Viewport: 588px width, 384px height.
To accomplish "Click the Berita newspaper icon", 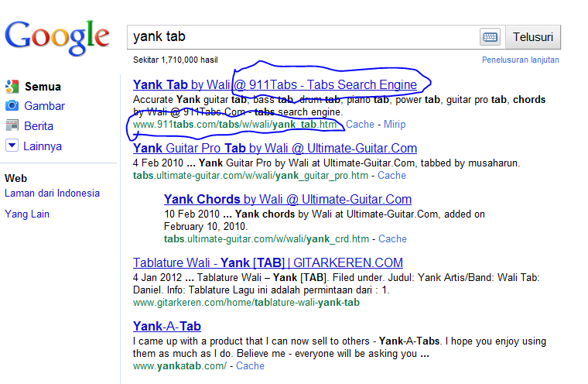I will 12,125.
